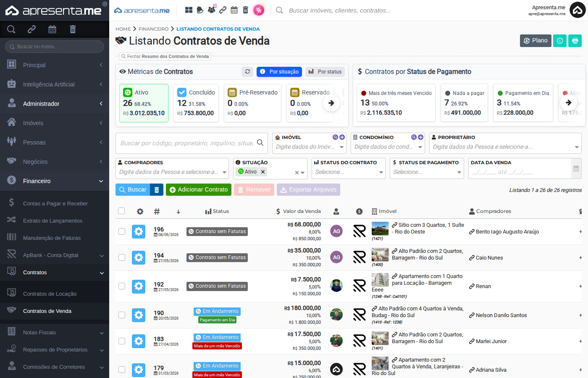Open the date picker calendar for Data da Venda
This screenshot has height=378, width=588.
click(x=576, y=169)
